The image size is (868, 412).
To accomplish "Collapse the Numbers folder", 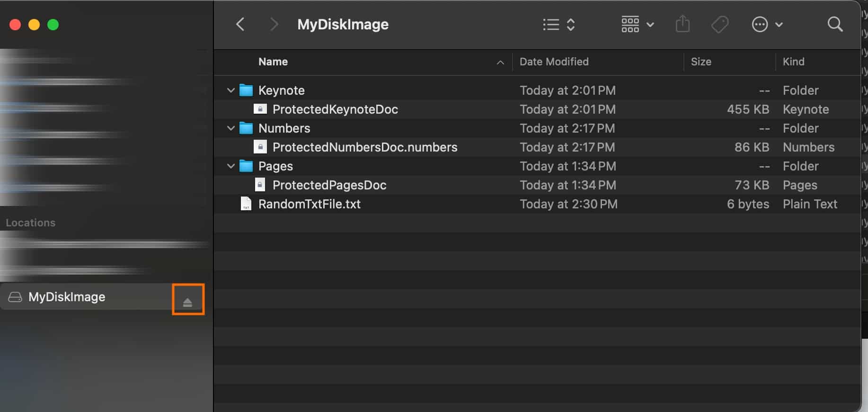I will pyautogui.click(x=231, y=128).
